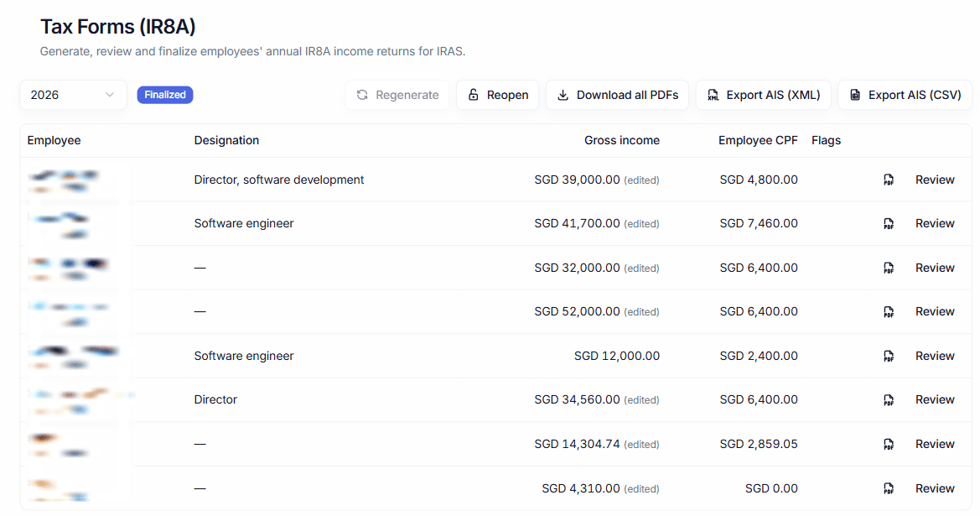Image resolution: width=980 pixels, height=516 pixels.
Task: Click the Regenerate button
Action: 397,95
